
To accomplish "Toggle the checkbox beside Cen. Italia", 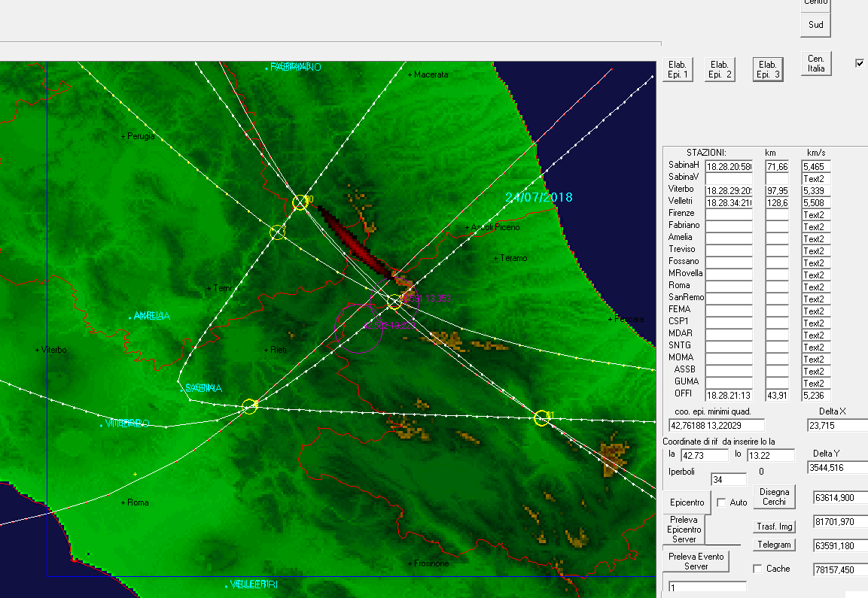I will (860, 63).
